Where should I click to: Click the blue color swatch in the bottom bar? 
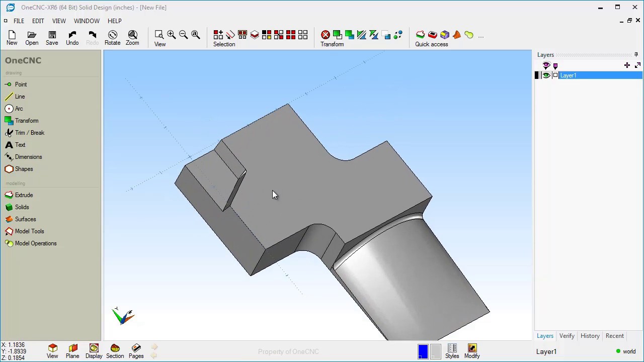pyautogui.click(x=423, y=351)
